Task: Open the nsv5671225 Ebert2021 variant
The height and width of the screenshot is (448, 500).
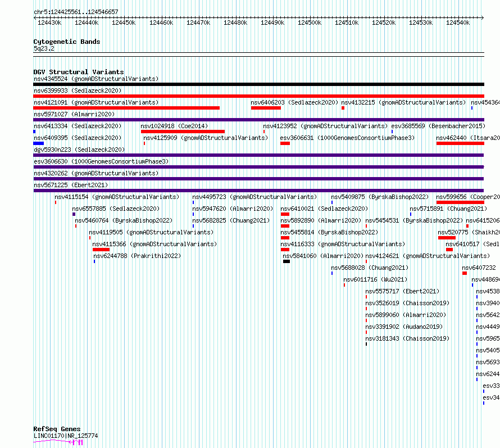Action: pyautogui.click(x=71, y=185)
